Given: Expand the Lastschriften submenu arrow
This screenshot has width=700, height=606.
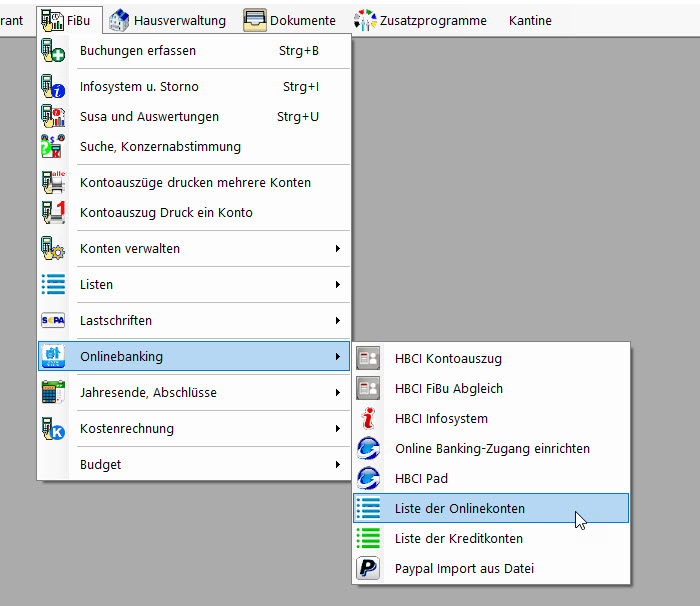Looking at the screenshot, I should [x=338, y=320].
